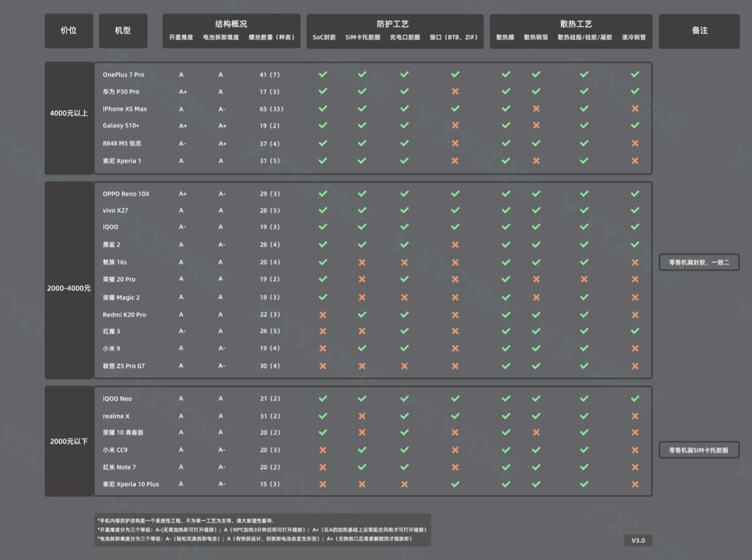This screenshot has height=560, width=752.
Task: Click the 结构概况 header title
Action: pyautogui.click(x=231, y=24)
